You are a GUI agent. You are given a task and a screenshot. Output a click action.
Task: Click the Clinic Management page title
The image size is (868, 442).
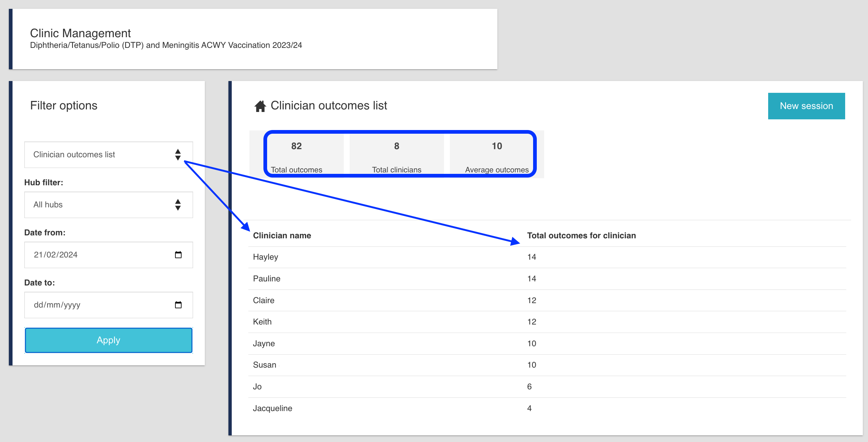[x=80, y=33]
